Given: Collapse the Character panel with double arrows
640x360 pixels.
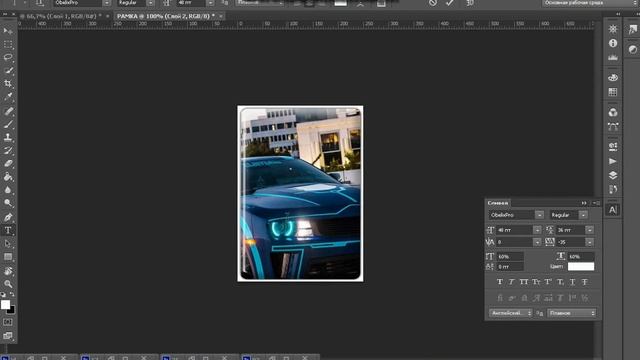Looking at the screenshot, I should (x=584, y=203).
